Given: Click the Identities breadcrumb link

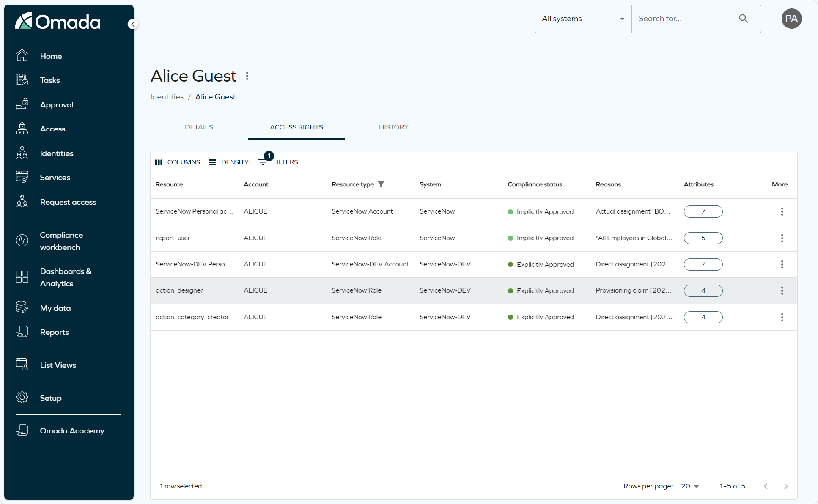Looking at the screenshot, I should click(167, 97).
